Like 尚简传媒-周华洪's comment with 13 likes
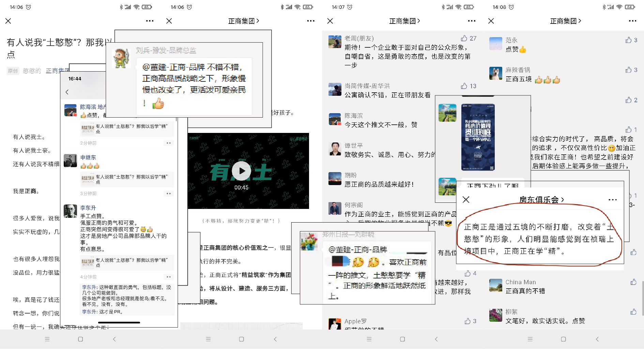644x349 pixels. (464, 86)
